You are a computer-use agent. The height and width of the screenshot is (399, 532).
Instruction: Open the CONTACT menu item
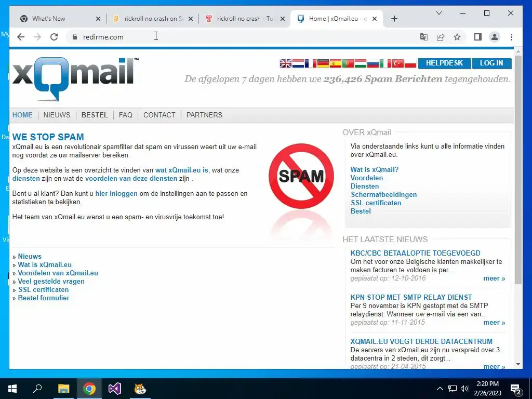(x=159, y=115)
